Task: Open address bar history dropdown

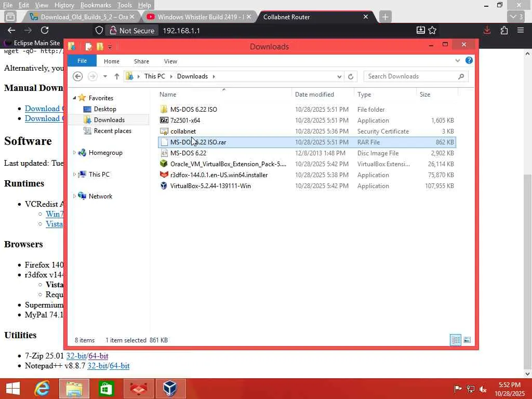Action: pos(339,77)
